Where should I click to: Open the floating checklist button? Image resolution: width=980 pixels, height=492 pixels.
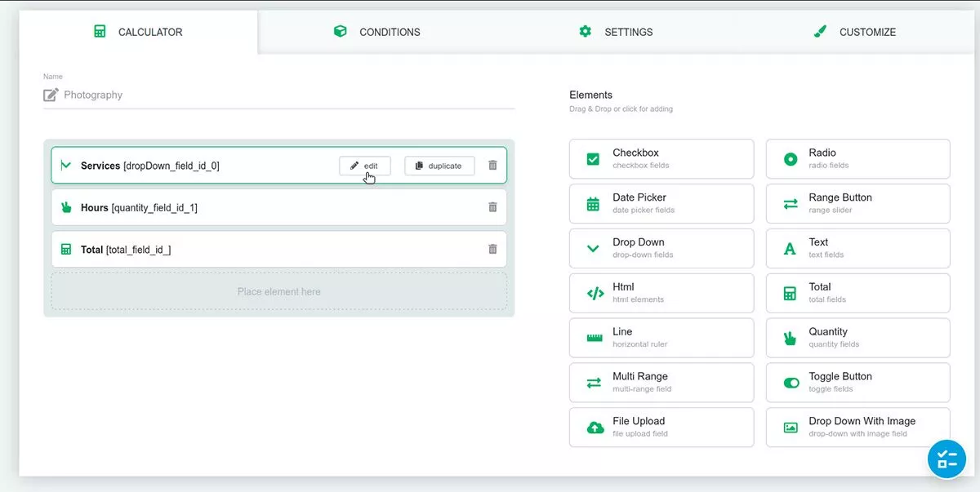(x=947, y=459)
